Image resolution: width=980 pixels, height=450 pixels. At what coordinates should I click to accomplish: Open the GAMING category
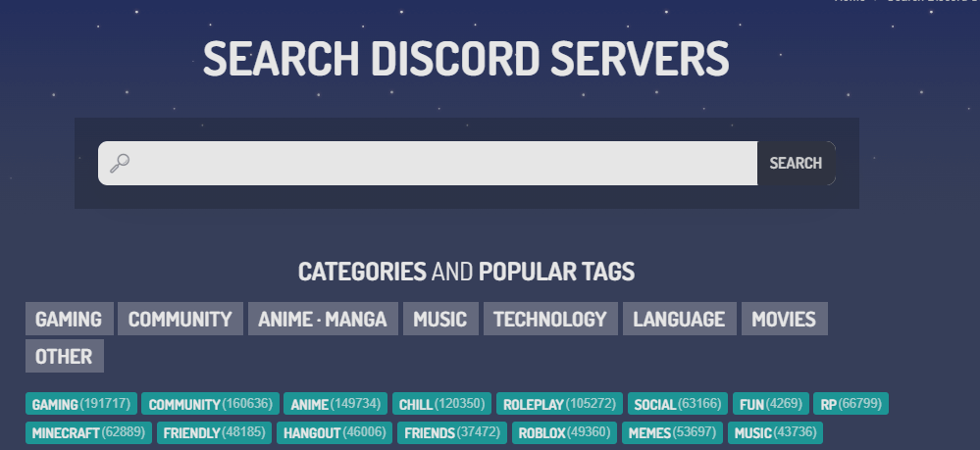click(x=69, y=319)
